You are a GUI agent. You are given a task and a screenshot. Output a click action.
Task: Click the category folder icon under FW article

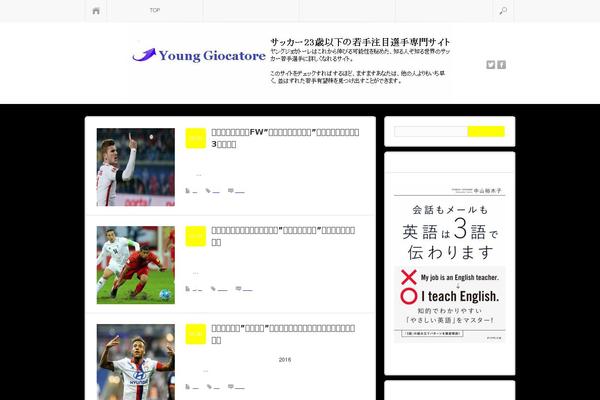188,191
